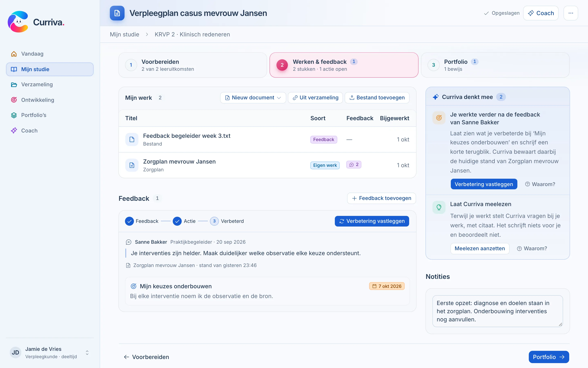Open Feedback begeleider week 3.txt row title
This screenshot has width=588, height=368.
(187, 136)
